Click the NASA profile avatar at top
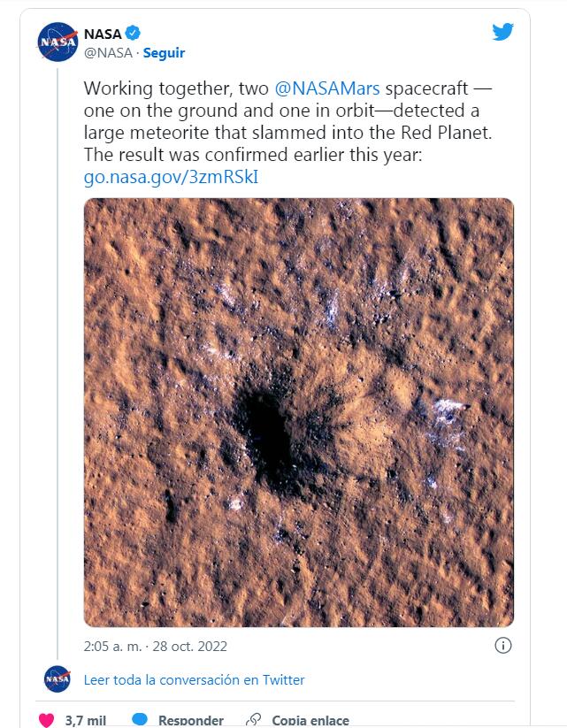Screen dimensions: 567x728 tap(57, 42)
